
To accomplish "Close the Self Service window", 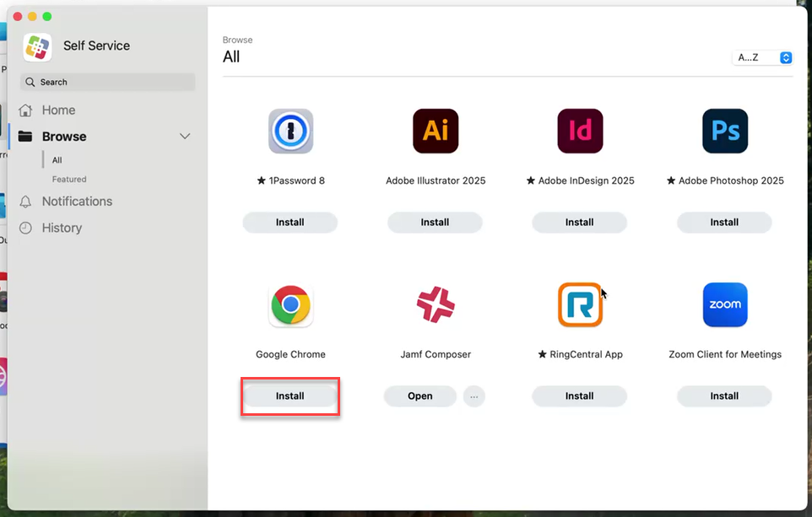I will (x=18, y=17).
